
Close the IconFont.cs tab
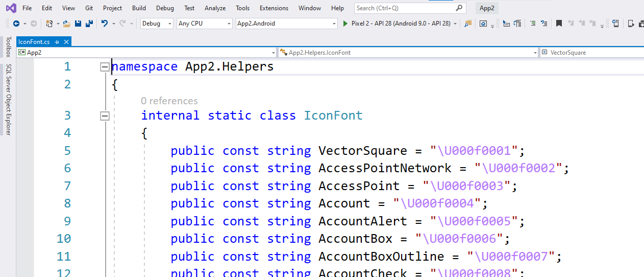point(66,42)
